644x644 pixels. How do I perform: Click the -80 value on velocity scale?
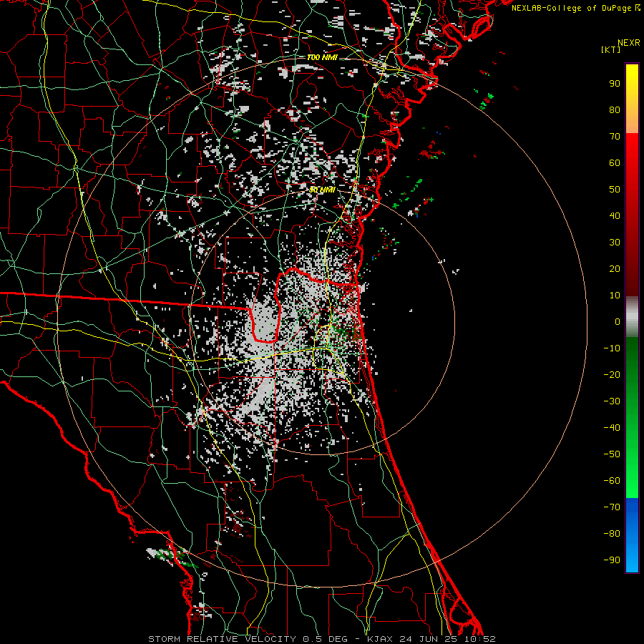coord(612,534)
